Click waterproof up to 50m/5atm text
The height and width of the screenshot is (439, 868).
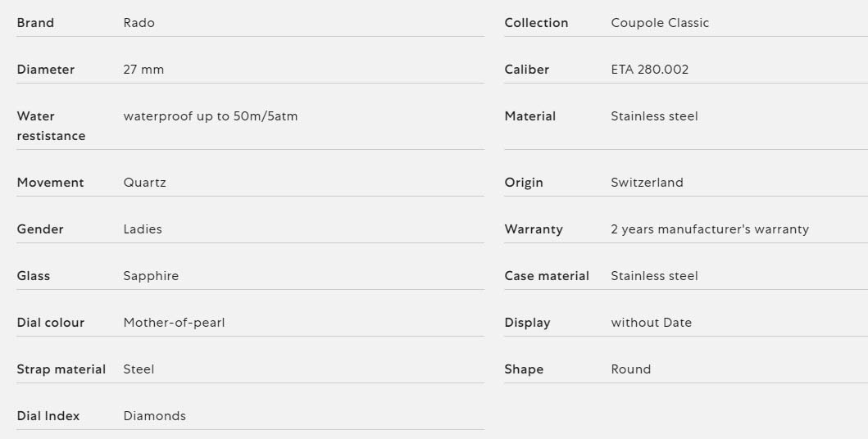(211, 116)
